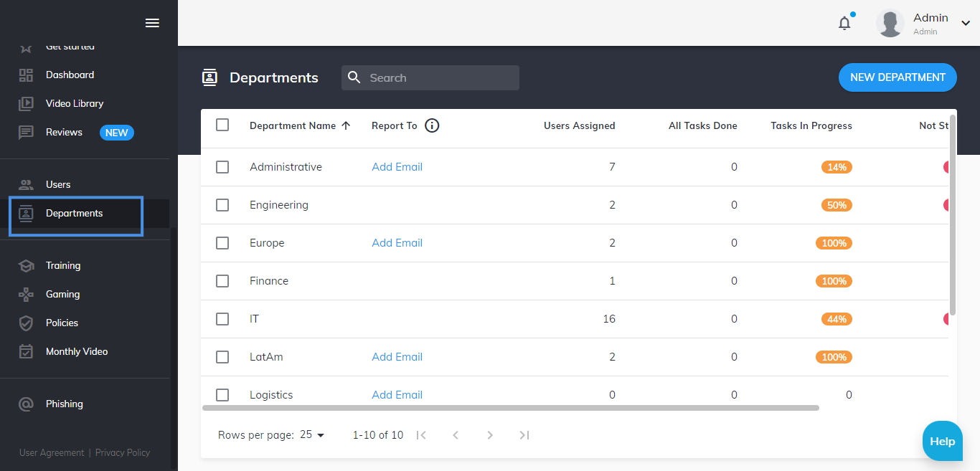Check the checkbox next to Finance
Screen dimensions: 980x471
click(222, 280)
